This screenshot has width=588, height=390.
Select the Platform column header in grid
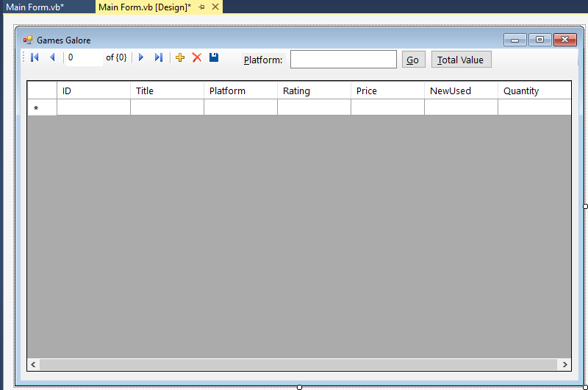pos(240,91)
